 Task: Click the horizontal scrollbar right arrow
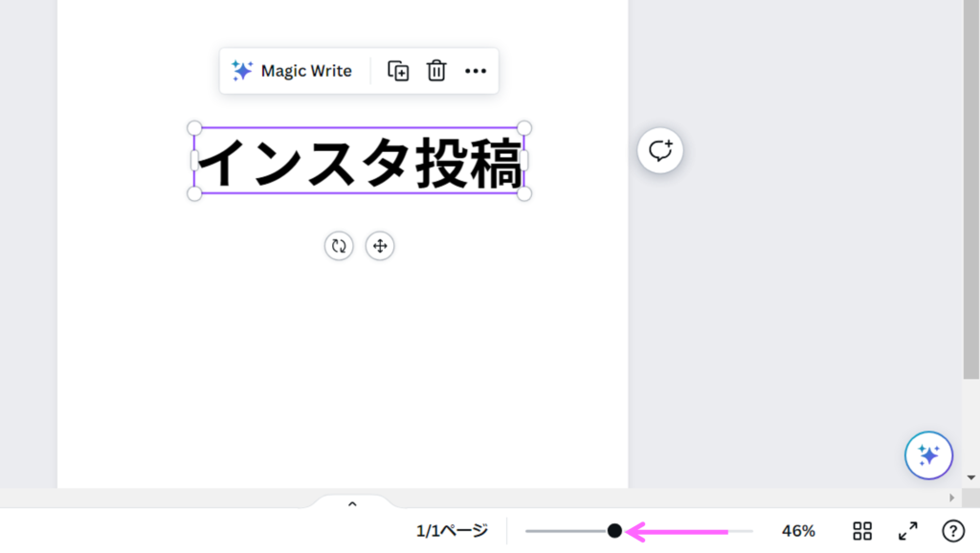[951, 498]
